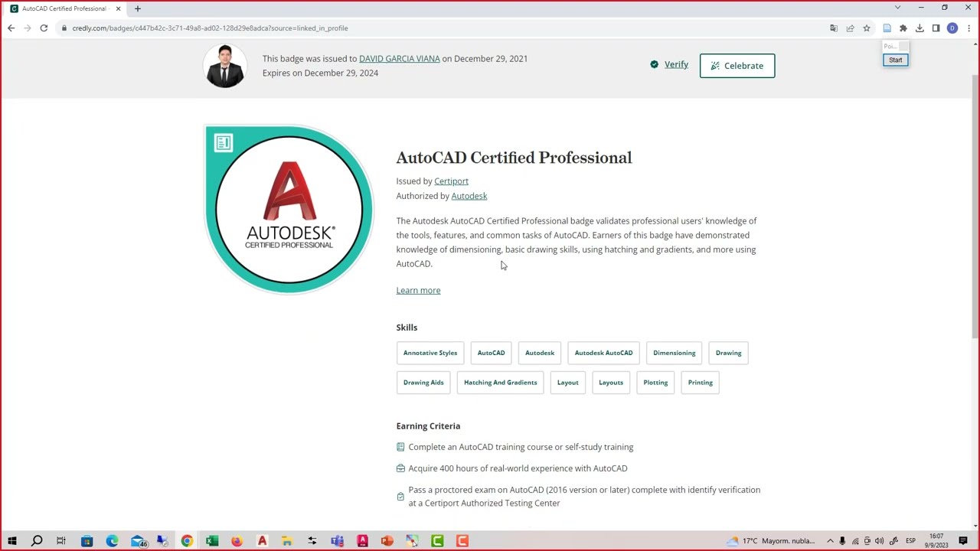Select the Drawing Aids skill tag
The image size is (980, 551).
click(423, 383)
